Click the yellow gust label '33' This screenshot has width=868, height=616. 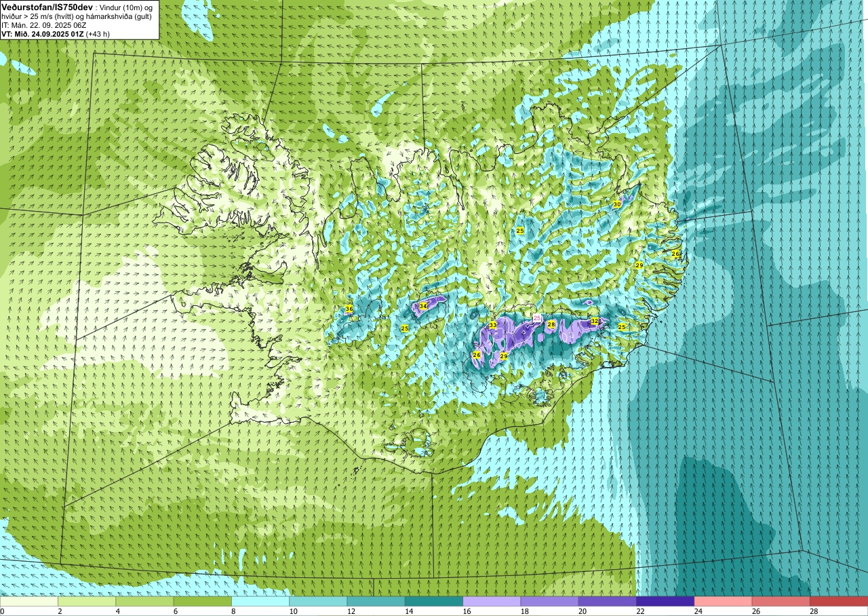[493, 326]
